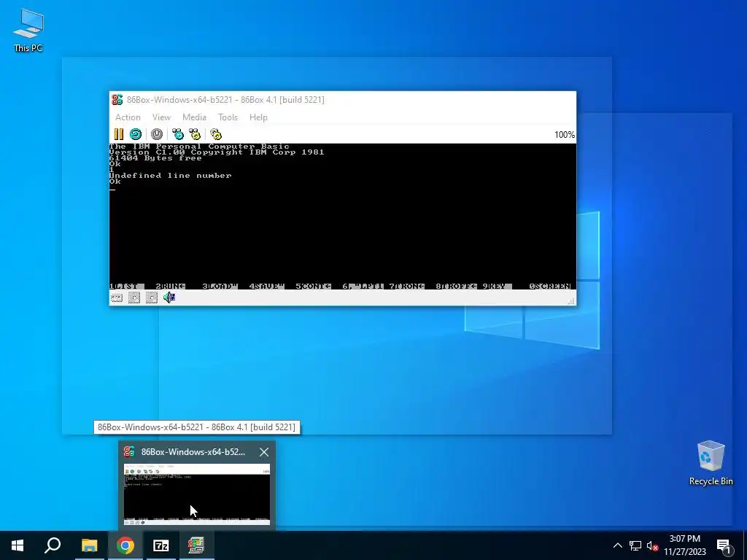The height and width of the screenshot is (560, 747).
Task: Open the Media menu
Action: tap(194, 117)
